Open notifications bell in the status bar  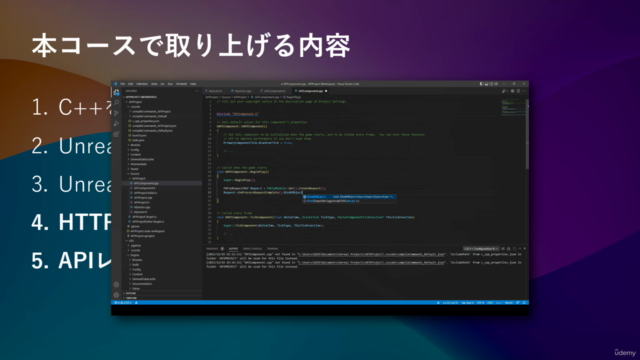pos(524,302)
